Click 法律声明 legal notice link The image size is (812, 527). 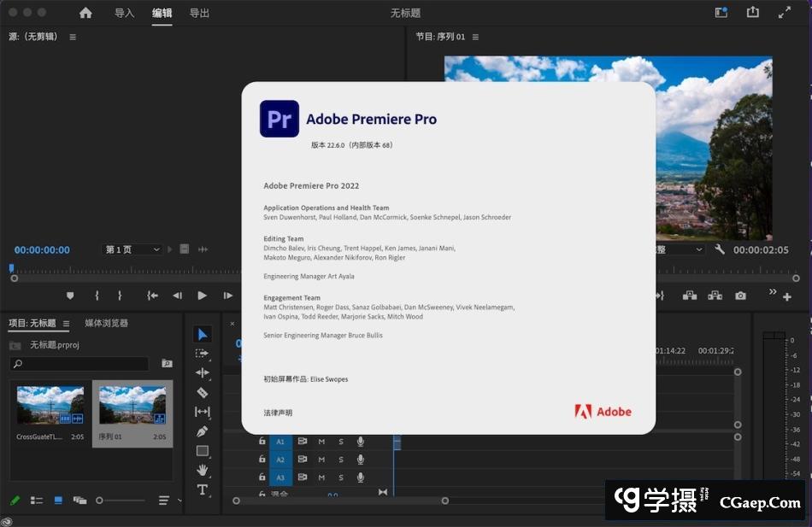click(x=278, y=413)
